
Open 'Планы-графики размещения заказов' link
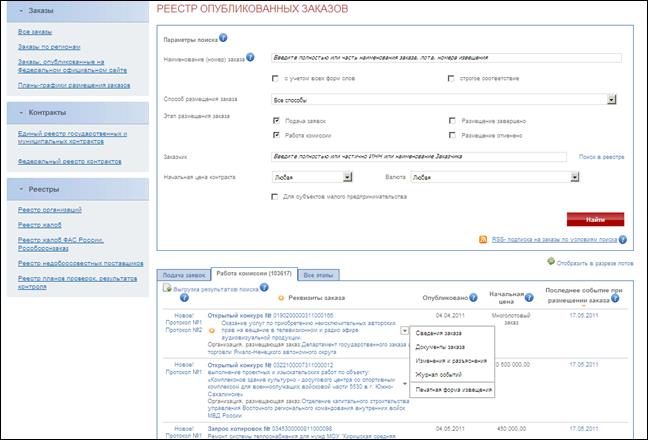coord(74,85)
